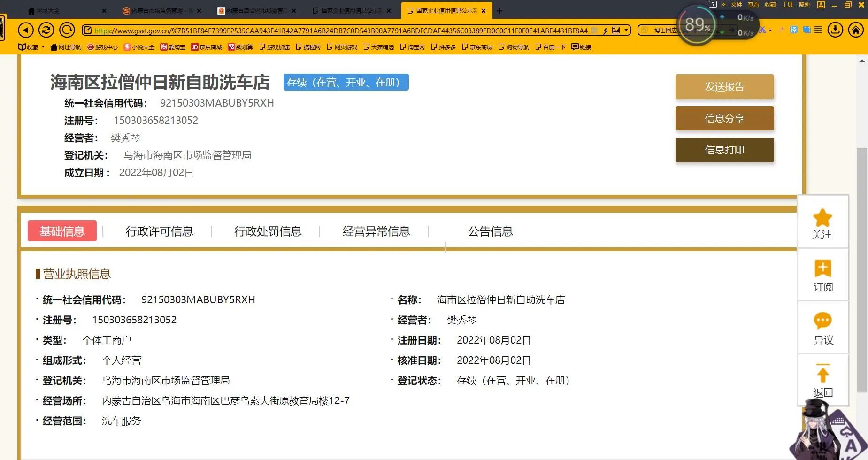
Task: Click the 信息打印 button
Action: (x=724, y=150)
